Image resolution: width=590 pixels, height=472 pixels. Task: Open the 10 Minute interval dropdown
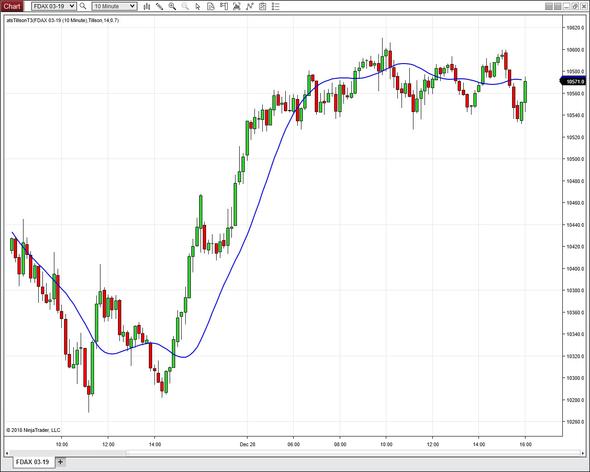pyautogui.click(x=114, y=6)
